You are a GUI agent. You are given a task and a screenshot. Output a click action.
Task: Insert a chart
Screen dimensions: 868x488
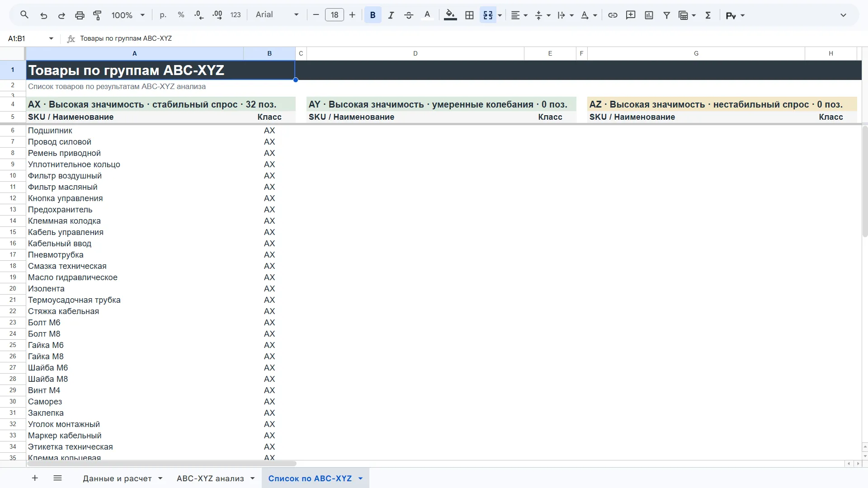[649, 15]
